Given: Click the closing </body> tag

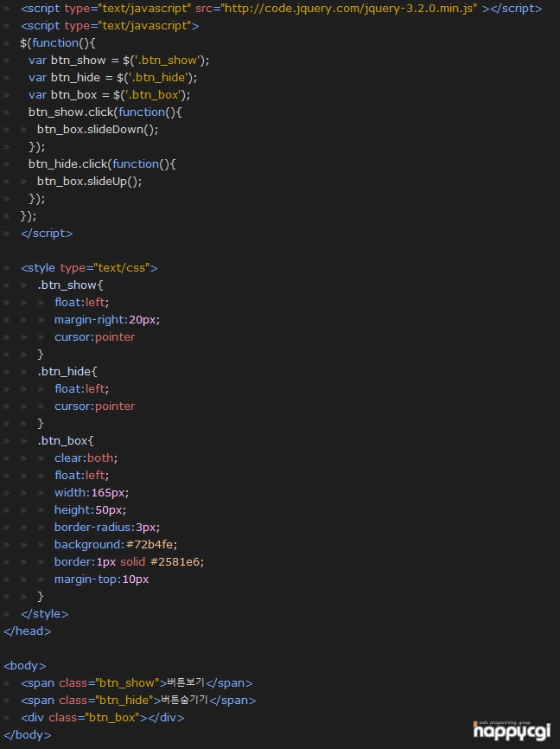Looking at the screenshot, I should click(27, 734).
